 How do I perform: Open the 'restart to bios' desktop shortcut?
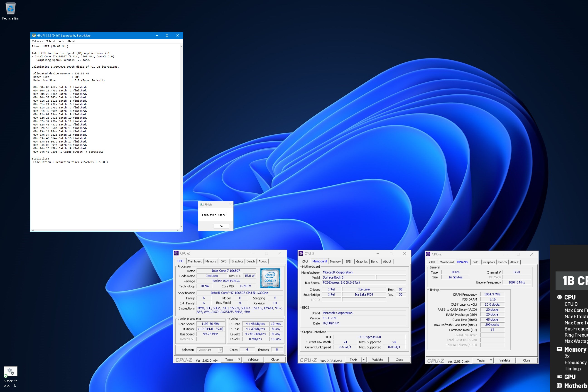[x=10, y=377]
